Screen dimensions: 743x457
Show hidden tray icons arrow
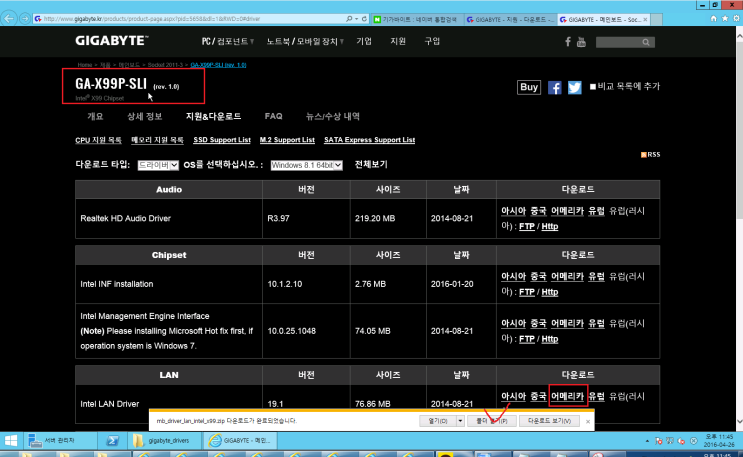[x=647, y=441]
